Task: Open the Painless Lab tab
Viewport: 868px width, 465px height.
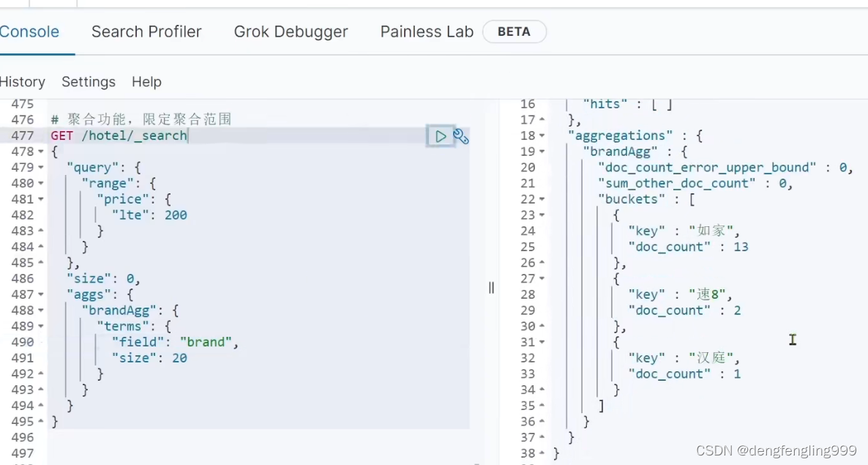Action: pos(427,32)
